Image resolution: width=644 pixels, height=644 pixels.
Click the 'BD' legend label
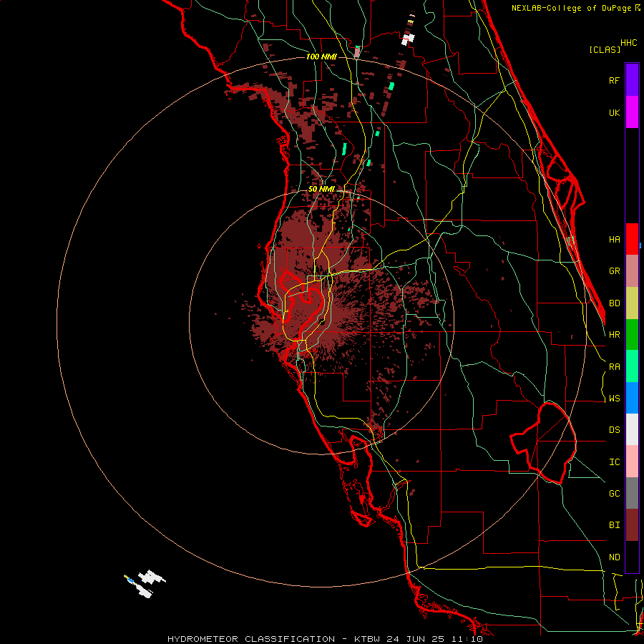(615, 303)
